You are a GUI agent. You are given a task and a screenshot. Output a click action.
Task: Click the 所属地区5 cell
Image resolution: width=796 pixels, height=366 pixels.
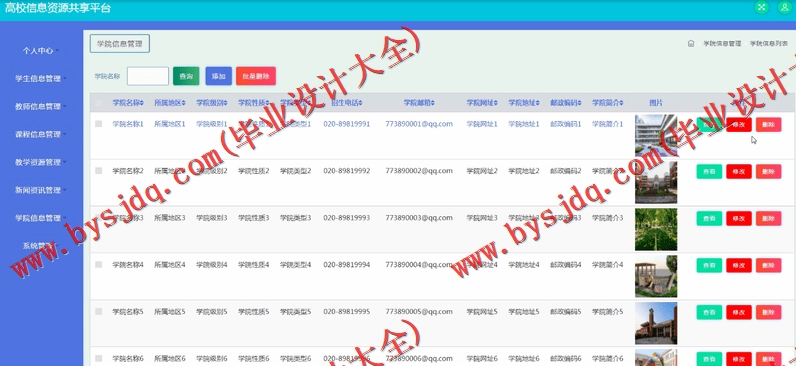(x=170, y=312)
